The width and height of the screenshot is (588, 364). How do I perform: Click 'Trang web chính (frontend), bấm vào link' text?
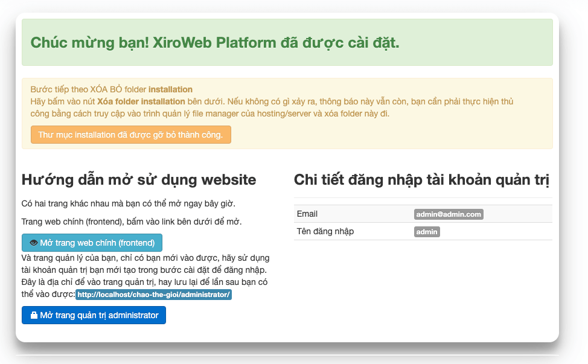pos(131,222)
